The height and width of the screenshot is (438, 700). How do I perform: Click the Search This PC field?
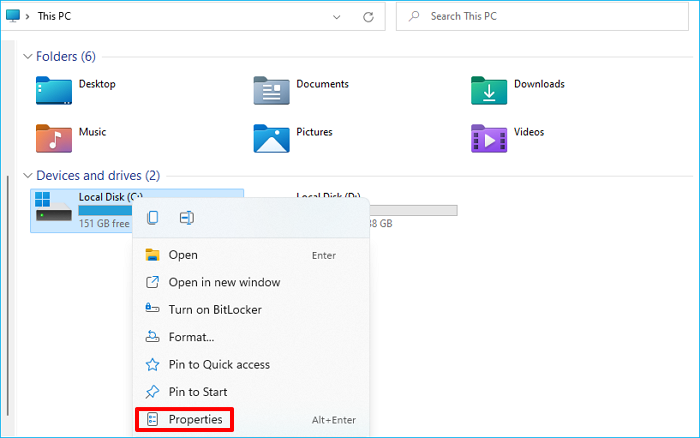[x=550, y=17]
